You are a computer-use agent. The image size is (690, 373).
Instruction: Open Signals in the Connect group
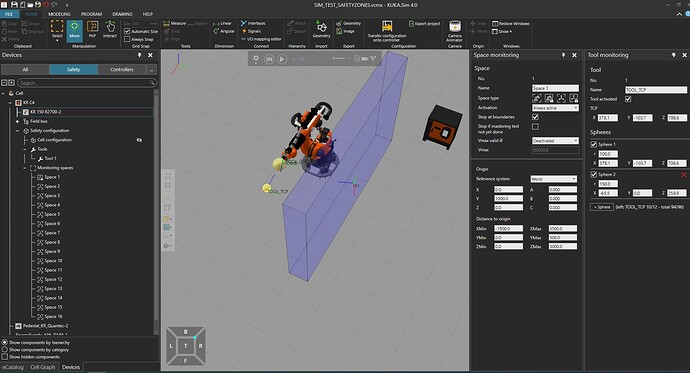[251, 31]
